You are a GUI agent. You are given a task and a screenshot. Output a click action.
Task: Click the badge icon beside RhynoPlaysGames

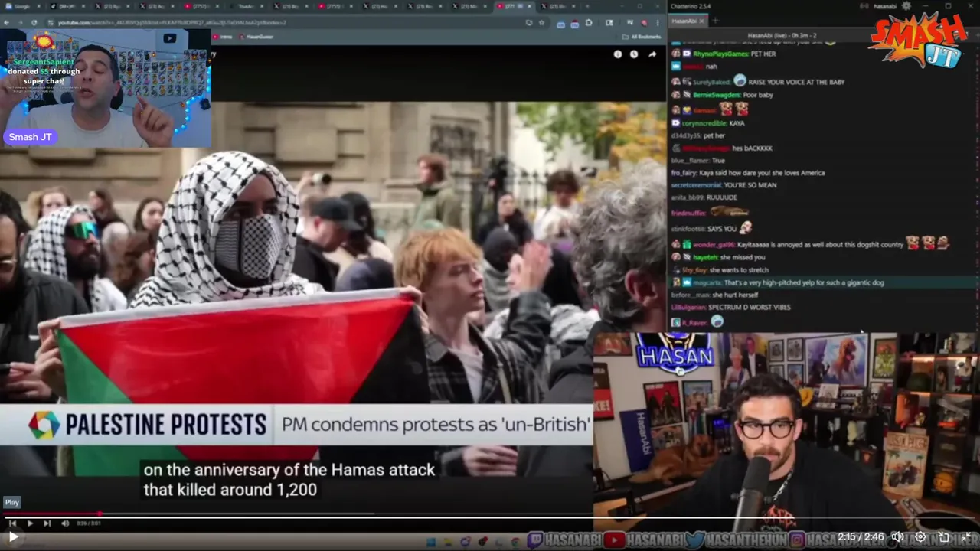pos(687,54)
